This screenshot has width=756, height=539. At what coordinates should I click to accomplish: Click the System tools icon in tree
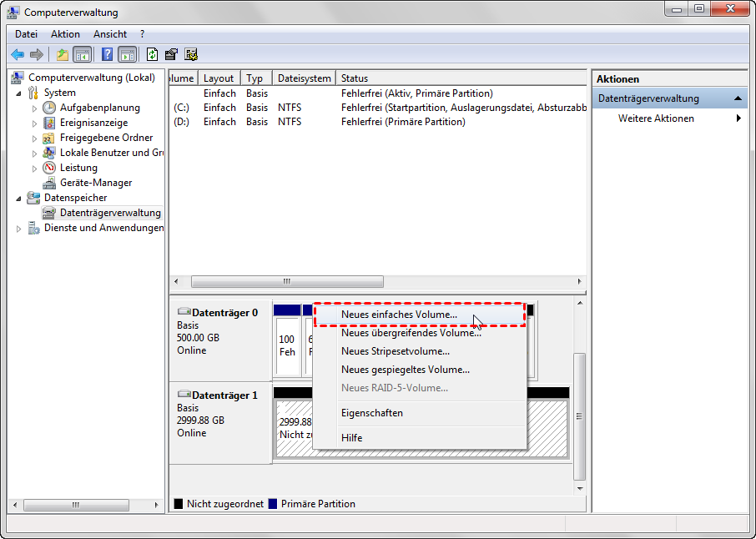pos(33,93)
